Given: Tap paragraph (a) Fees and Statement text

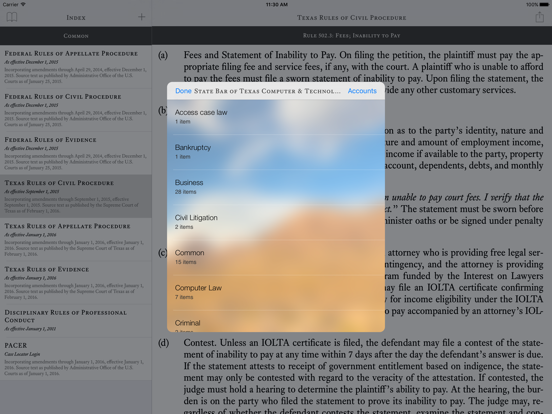Looking at the screenshot, I should pyautogui.click(x=363, y=72).
